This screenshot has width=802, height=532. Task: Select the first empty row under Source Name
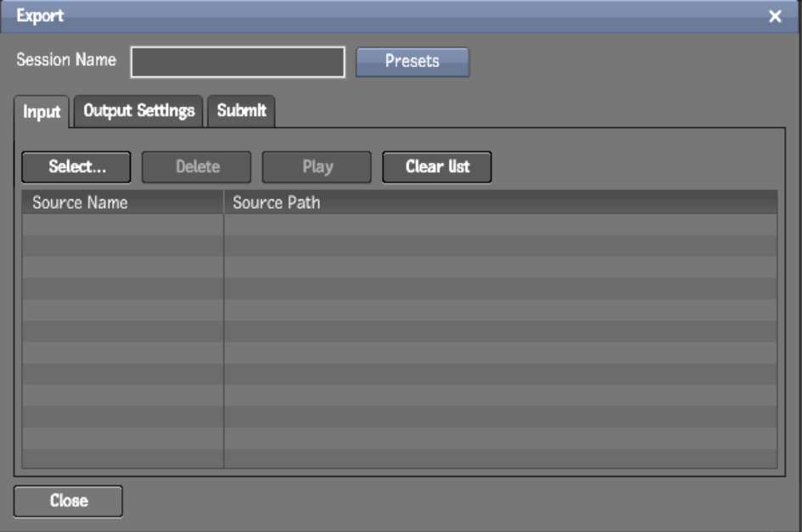click(122, 224)
